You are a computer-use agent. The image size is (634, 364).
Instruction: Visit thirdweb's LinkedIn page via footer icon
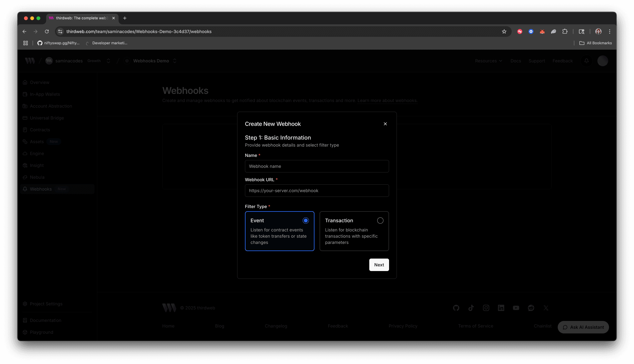coord(501,308)
